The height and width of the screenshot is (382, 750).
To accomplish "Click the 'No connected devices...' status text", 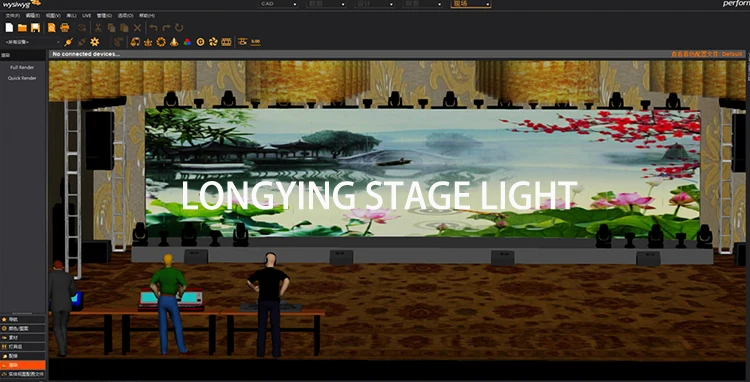I will 86,54.
